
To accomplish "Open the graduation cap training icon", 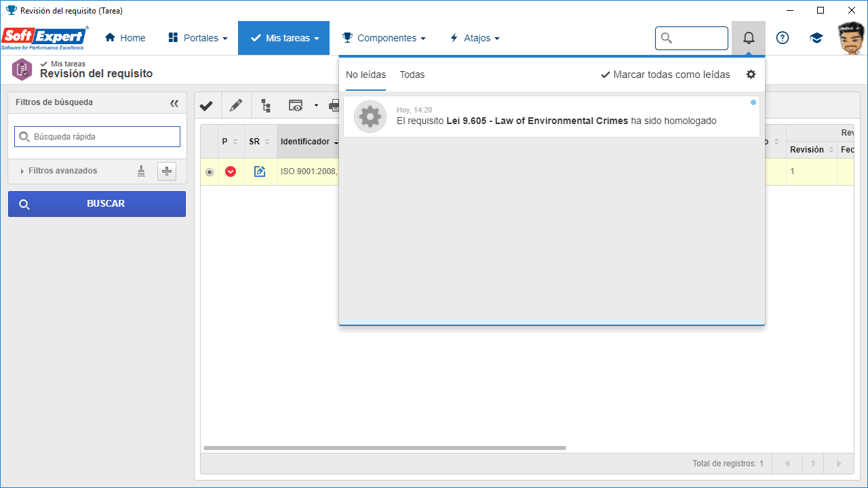I will (816, 38).
